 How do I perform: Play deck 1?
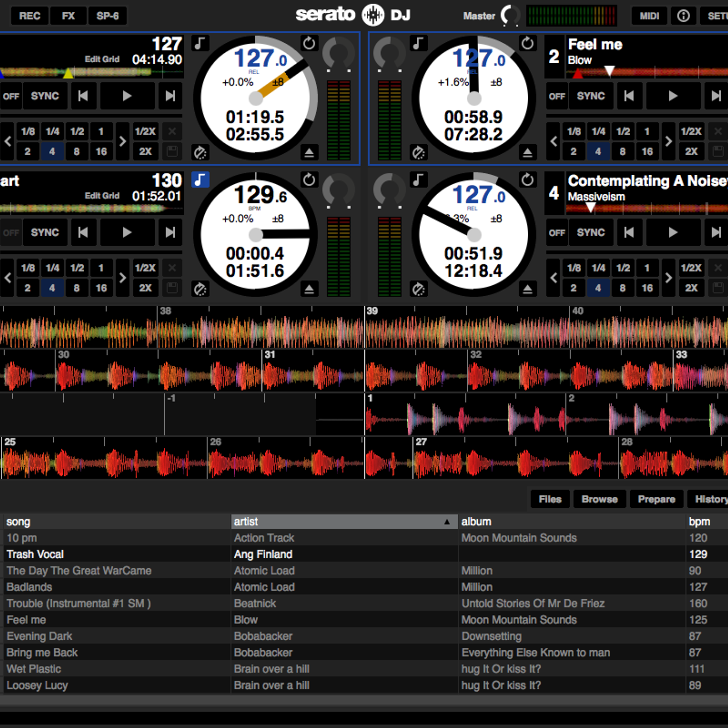pyautogui.click(x=127, y=96)
